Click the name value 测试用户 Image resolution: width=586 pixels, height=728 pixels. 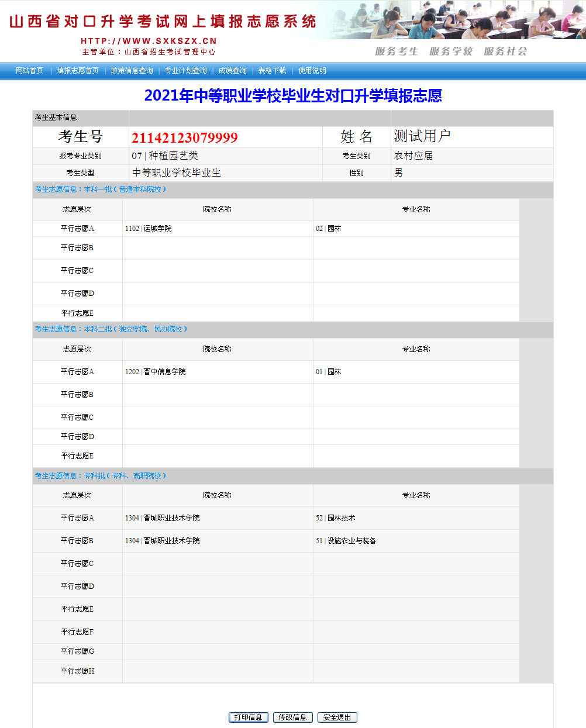[x=422, y=136]
